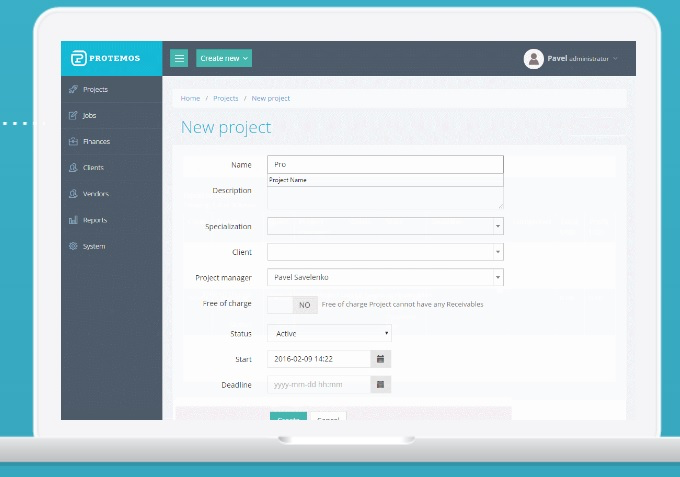Click into the Description text area

[385, 198]
